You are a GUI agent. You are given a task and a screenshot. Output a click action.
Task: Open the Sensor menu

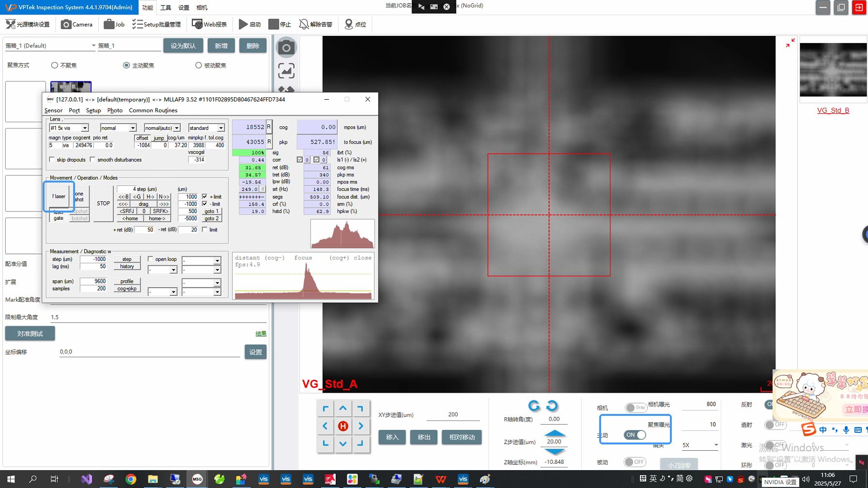pos(53,110)
